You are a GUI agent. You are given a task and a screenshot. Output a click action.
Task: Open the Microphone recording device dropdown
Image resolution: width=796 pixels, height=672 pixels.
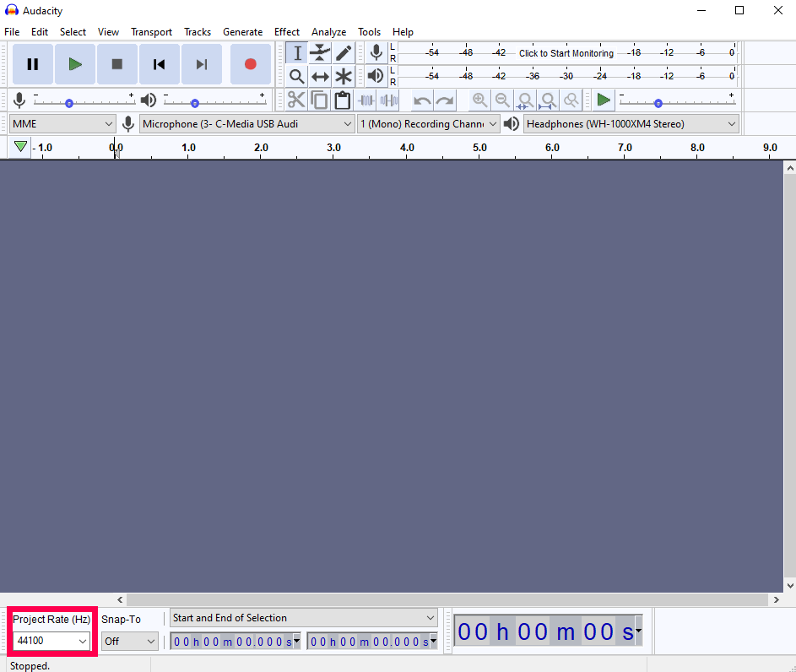246,124
